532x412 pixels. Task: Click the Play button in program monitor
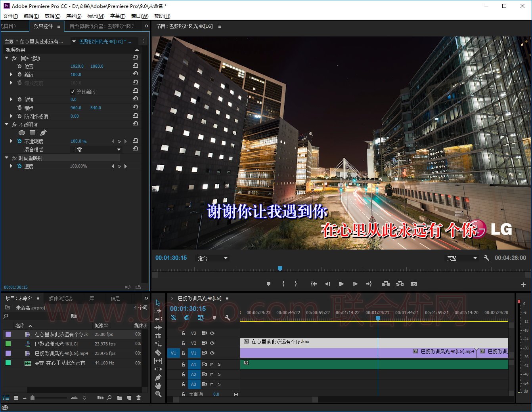[341, 284]
